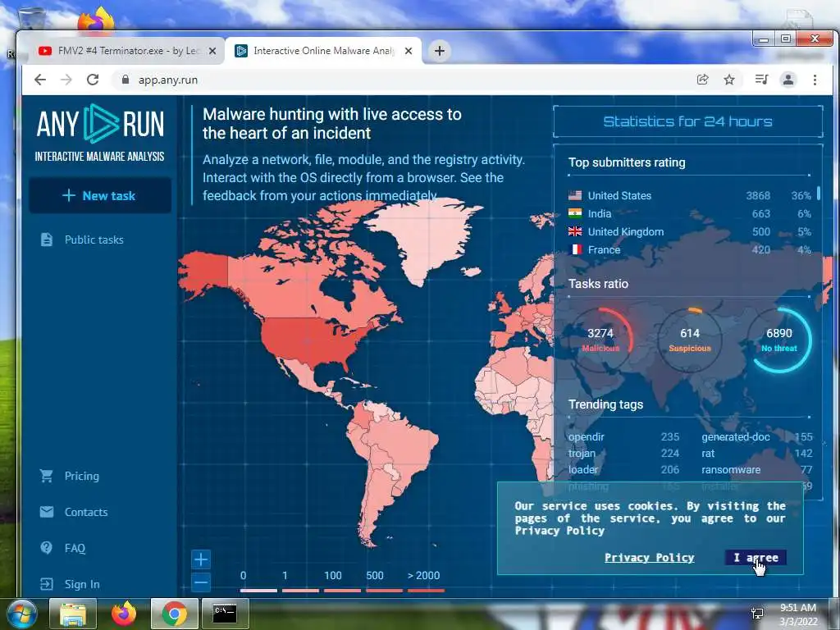840x630 pixels.
Task: Select the United States submitter row
Action: pyautogui.click(x=690, y=195)
